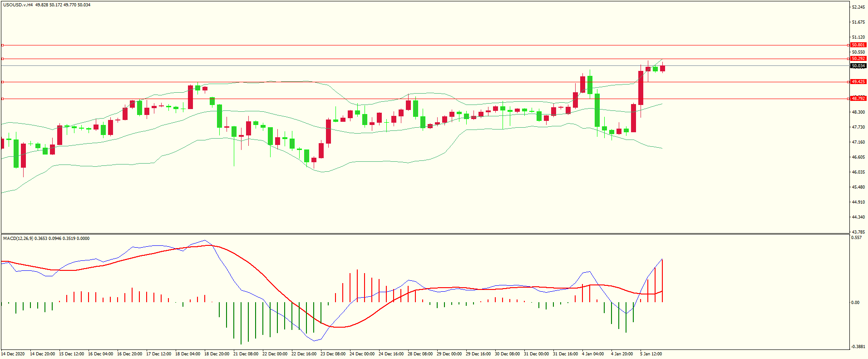Click the 14 Dec 20:00 time label
This screenshot has width=868, height=359.
click(x=43, y=354)
